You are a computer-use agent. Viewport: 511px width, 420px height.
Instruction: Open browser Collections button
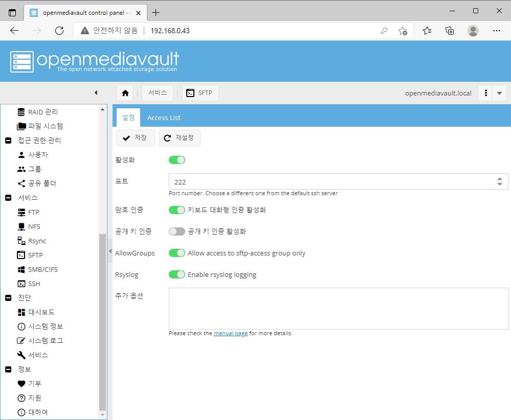point(450,31)
